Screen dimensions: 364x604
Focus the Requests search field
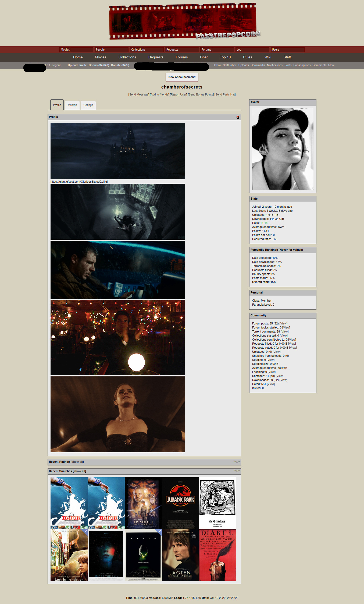[x=182, y=50]
